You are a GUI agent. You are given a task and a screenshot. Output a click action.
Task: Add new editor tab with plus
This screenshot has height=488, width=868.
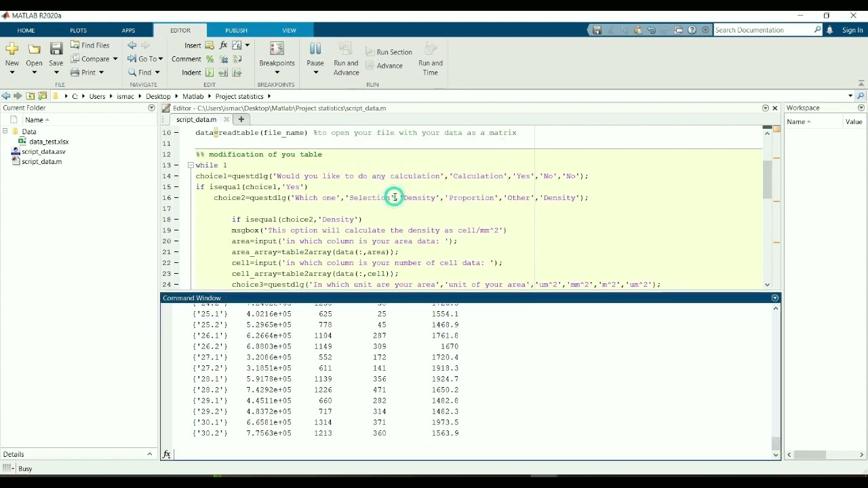pos(241,119)
